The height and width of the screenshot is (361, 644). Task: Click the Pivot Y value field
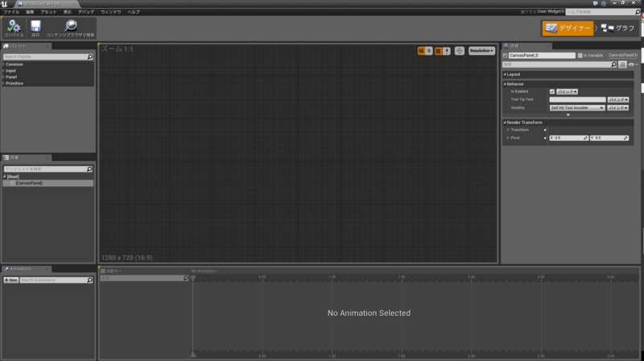(609, 138)
